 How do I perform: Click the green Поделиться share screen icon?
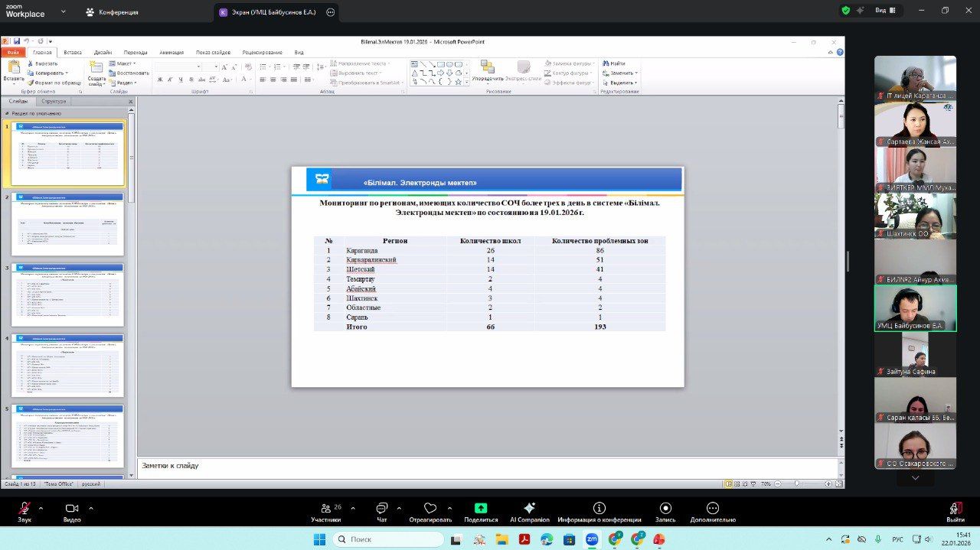point(480,509)
